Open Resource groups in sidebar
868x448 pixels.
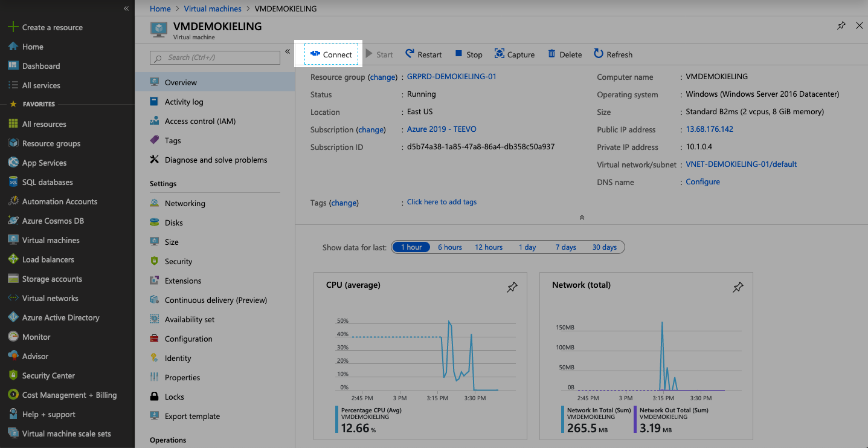click(51, 143)
